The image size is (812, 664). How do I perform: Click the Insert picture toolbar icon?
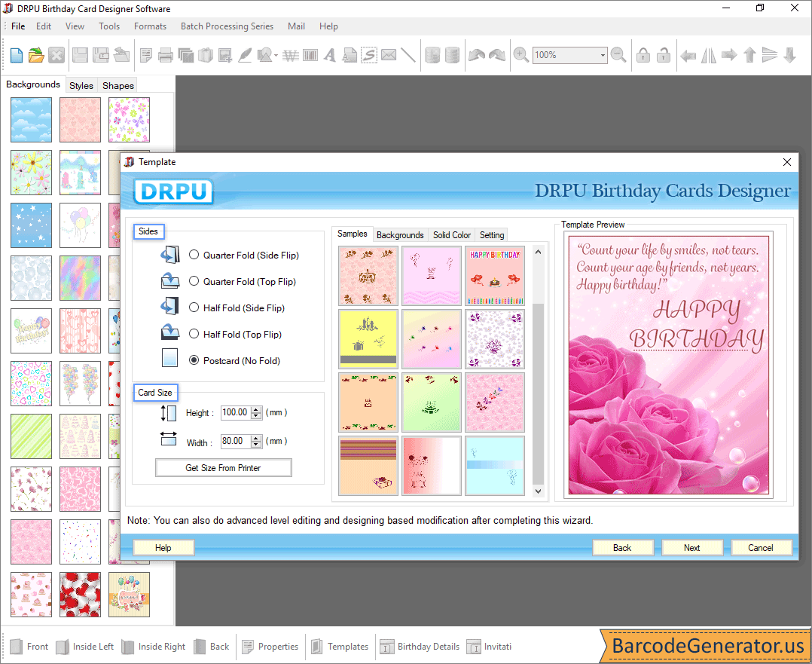click(224, 55)
